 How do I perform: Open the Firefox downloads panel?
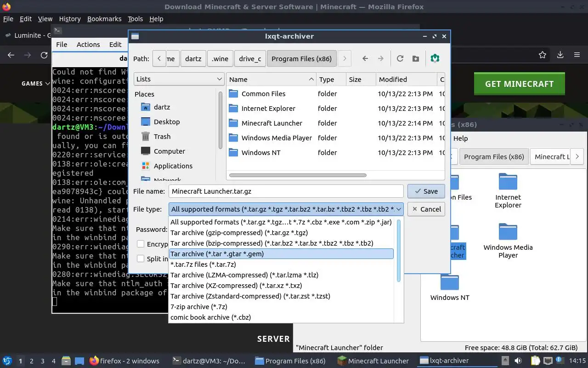[560, 55]
